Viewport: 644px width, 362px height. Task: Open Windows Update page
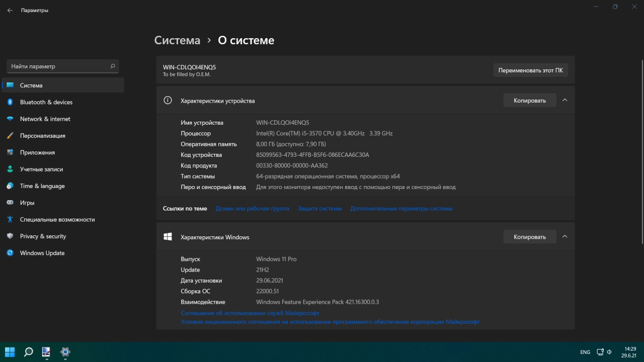[63, 253]
